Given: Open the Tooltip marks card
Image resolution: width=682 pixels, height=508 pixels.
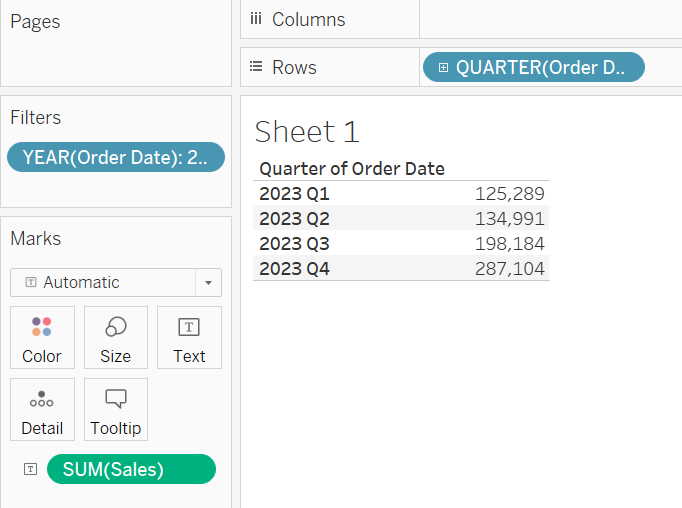Looking at the screenshot, I should pyautogui.click(x=116, y=409).
